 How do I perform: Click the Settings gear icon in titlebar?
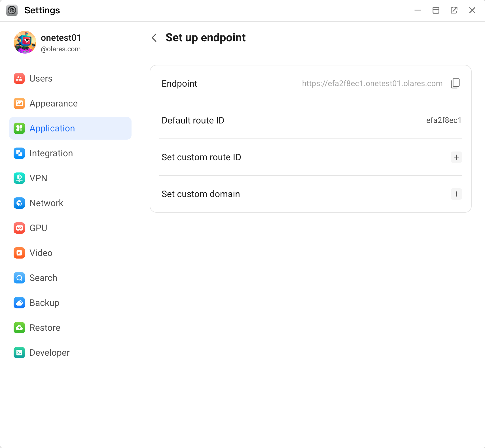click(12, 10)
